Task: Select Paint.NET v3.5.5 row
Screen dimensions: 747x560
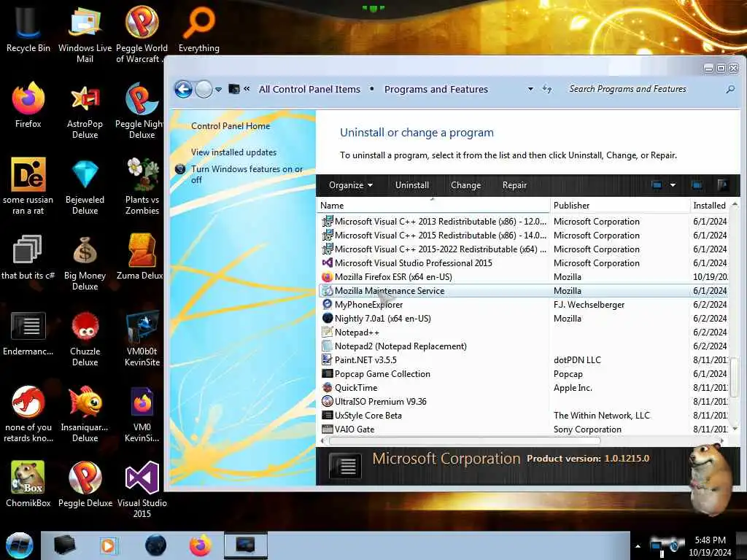Action: click(x=523, y=360)
